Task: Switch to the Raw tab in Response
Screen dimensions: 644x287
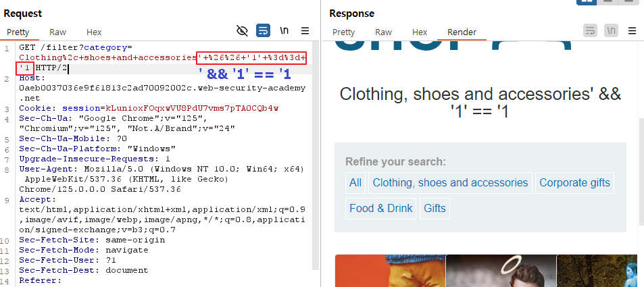Action: point(383,32)
